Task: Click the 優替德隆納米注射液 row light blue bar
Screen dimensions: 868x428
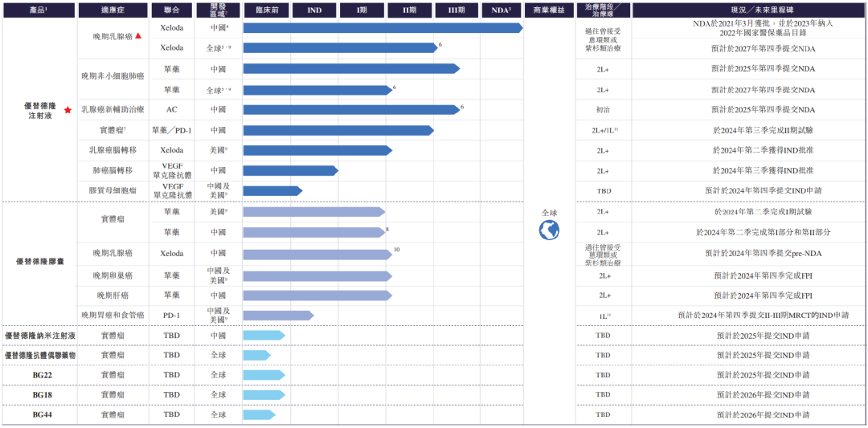Action: (264, 336)
